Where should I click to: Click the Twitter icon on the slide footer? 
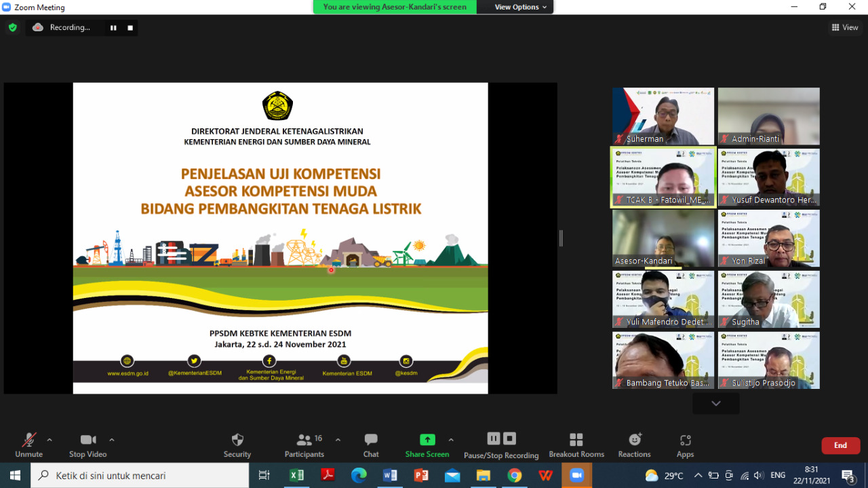coord(195,361)
